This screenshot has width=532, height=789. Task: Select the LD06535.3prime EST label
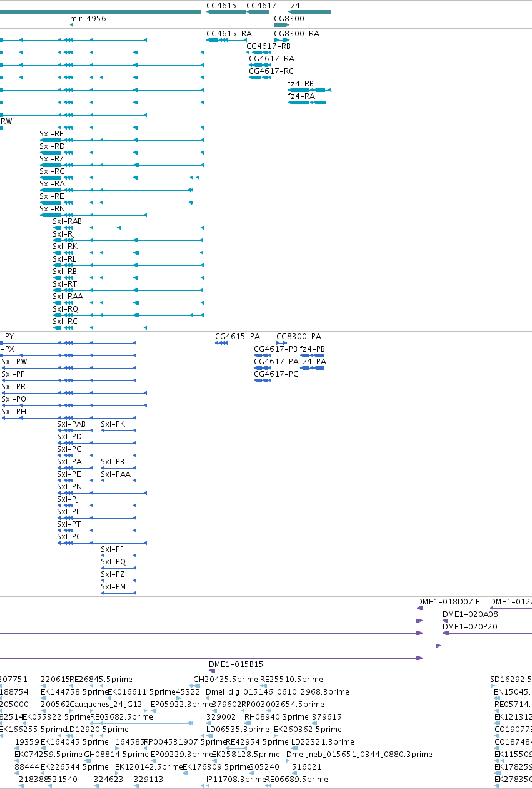(x=238, y=730)
